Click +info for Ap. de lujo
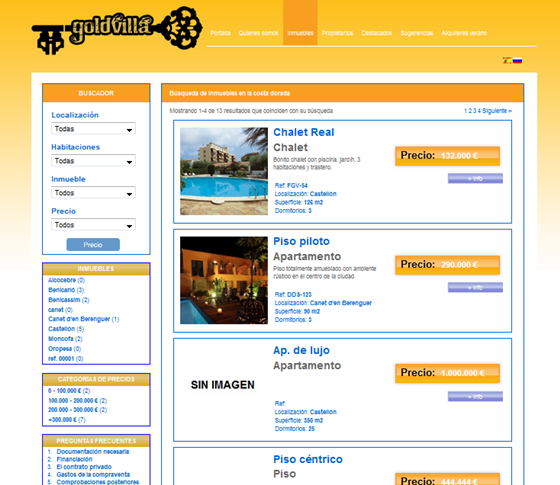 (x=475, y=396)
